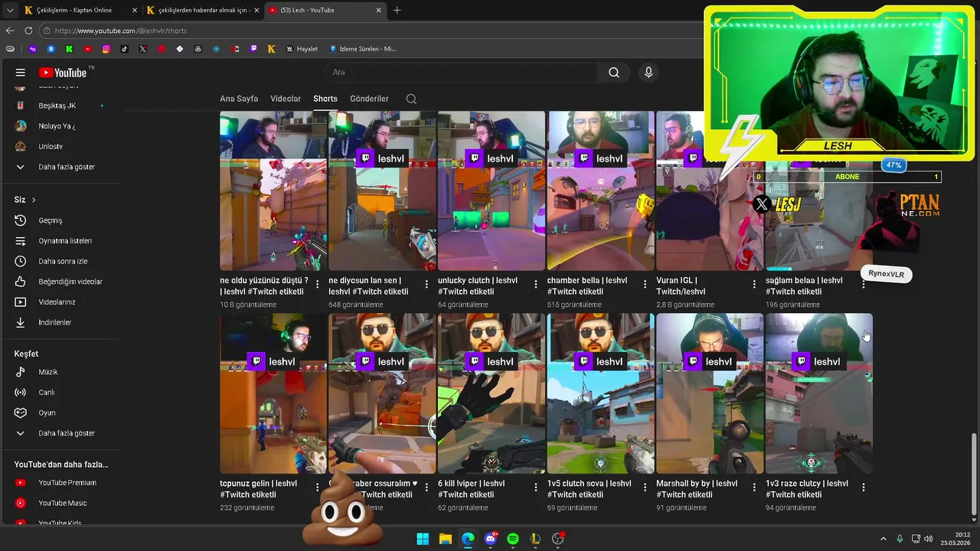Go to YouTube home via logo
The width and height of the screenshot is (980, 551).
click(63, 73)
